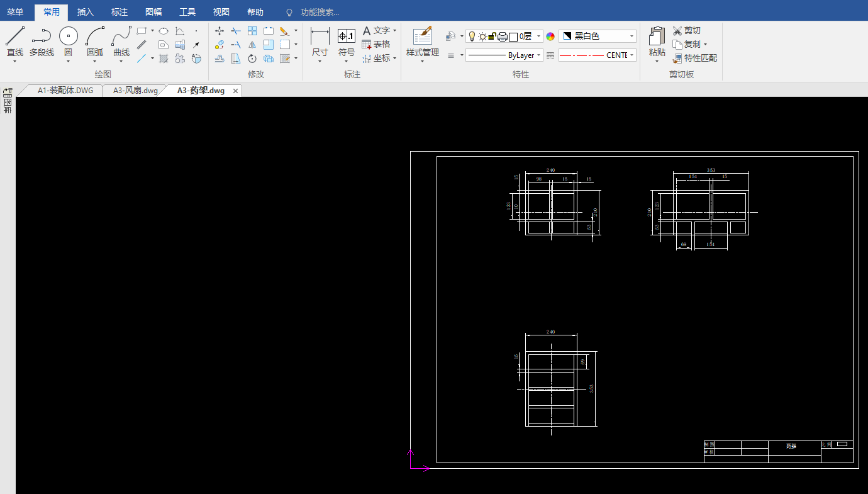Screen dimensions: 868x494
Task: Switch to the 视图 ribbon tab
Action: coord(221,12)
